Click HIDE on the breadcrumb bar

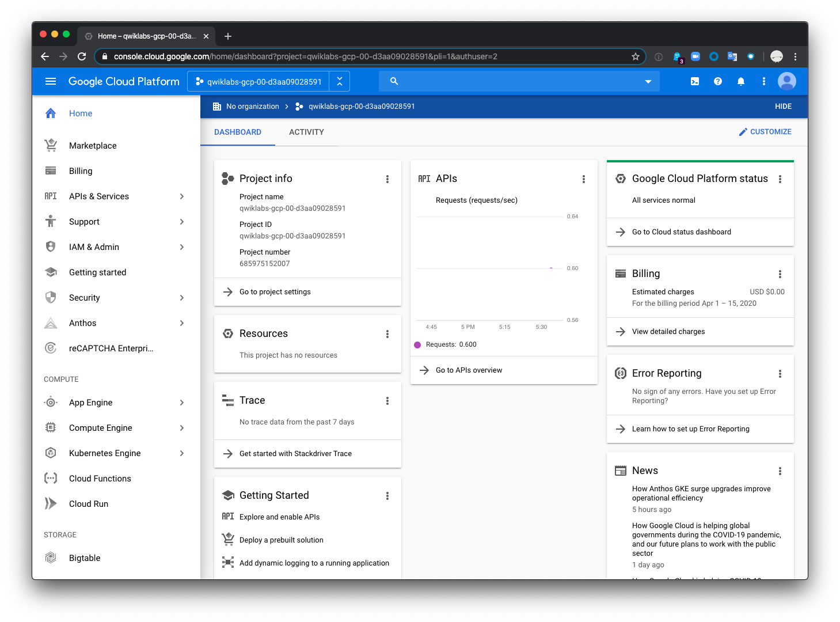click(783, 107)
